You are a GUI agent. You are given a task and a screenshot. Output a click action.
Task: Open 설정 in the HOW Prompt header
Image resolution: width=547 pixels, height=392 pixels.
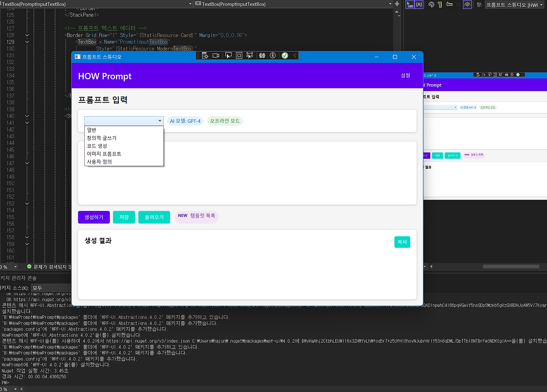(x=406, y=75)
